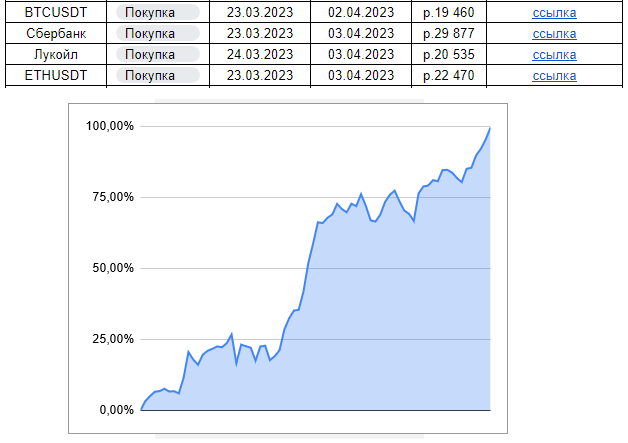Expand the Покупка chip for ETHUSDT
628x443 pixels.
tap(157, 75)
